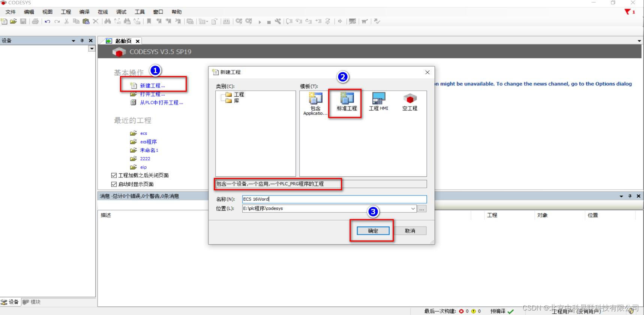Toggle 工程加载之后关闭页面 checkbox
This screenshot has height=315, width=644.
[x=114, y=175]
